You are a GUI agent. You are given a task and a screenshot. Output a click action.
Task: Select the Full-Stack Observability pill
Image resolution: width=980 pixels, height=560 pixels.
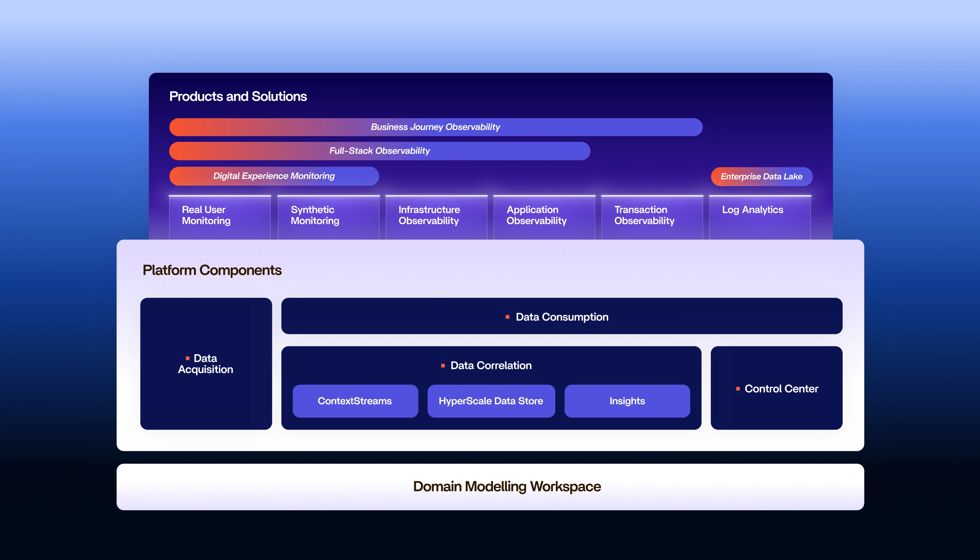point(380,151)
